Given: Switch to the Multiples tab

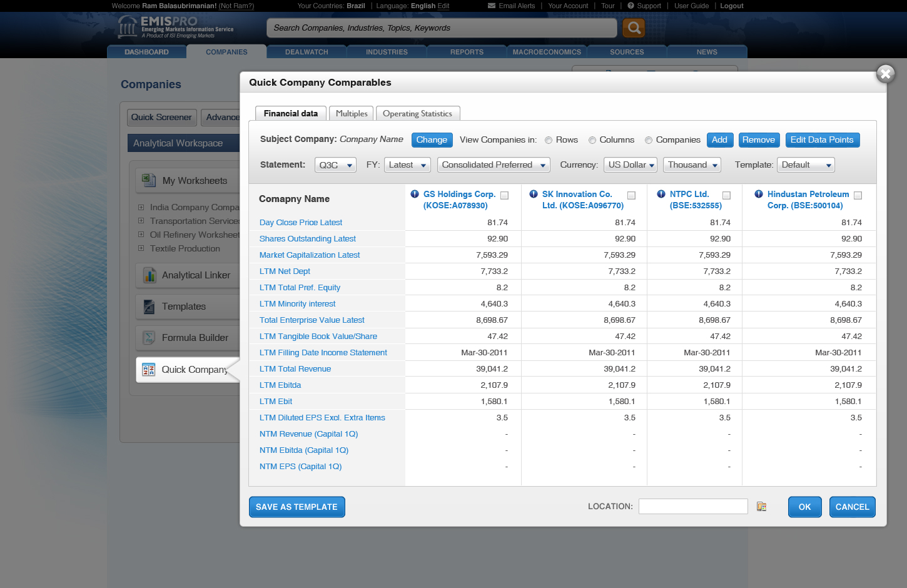Looking at the screenshot, I should coord(352,113).
